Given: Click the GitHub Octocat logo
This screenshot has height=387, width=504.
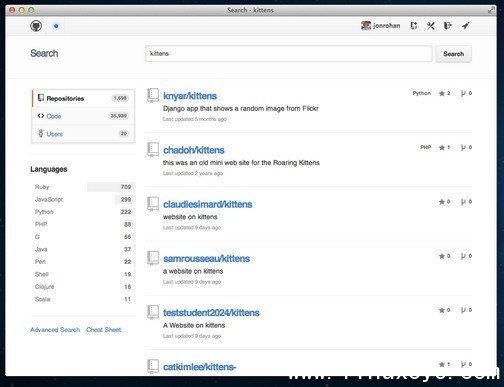Looking at the screenshot, I should [36, 26].
